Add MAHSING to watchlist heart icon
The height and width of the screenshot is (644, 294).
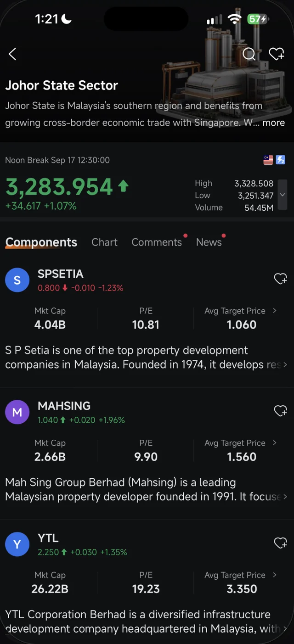(280, 411)
